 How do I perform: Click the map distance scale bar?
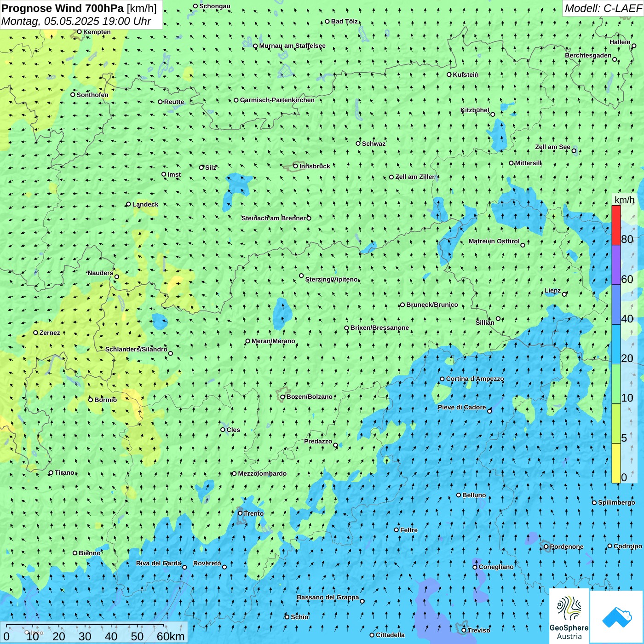(x=94, y=632)
